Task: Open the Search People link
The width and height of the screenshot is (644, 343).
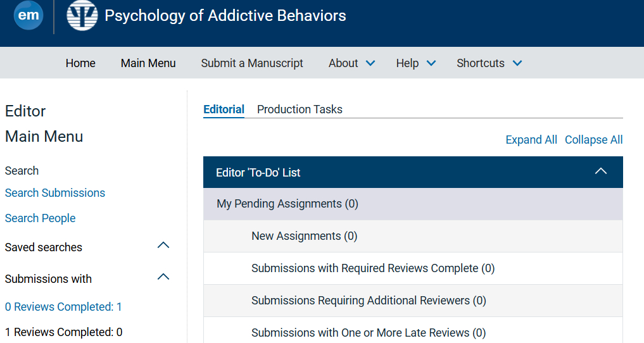Action: pyautogui.click(x=40, y=218)
